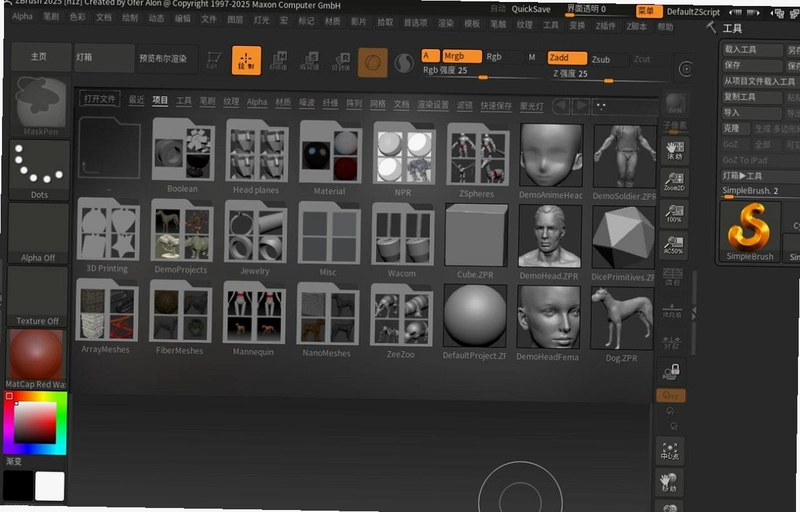Click the 100% actual size icon
800x512 pixels.
pos(673,214)
